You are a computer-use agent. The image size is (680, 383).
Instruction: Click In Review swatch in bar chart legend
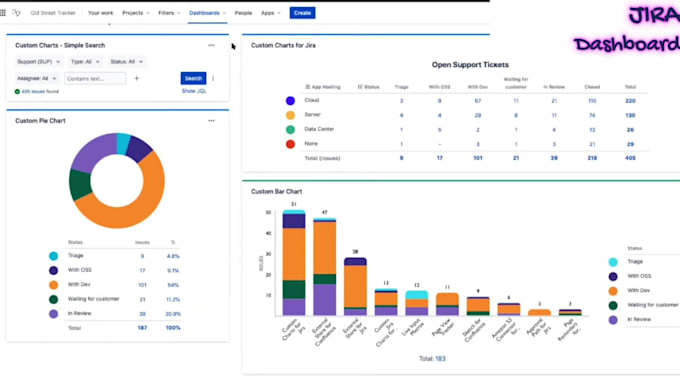pyautogui.click(x=613, y=320)
